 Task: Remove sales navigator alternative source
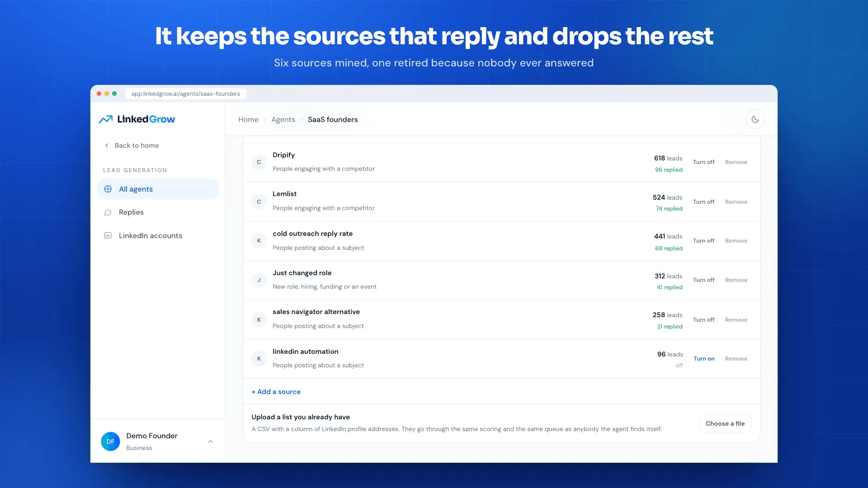736,320
